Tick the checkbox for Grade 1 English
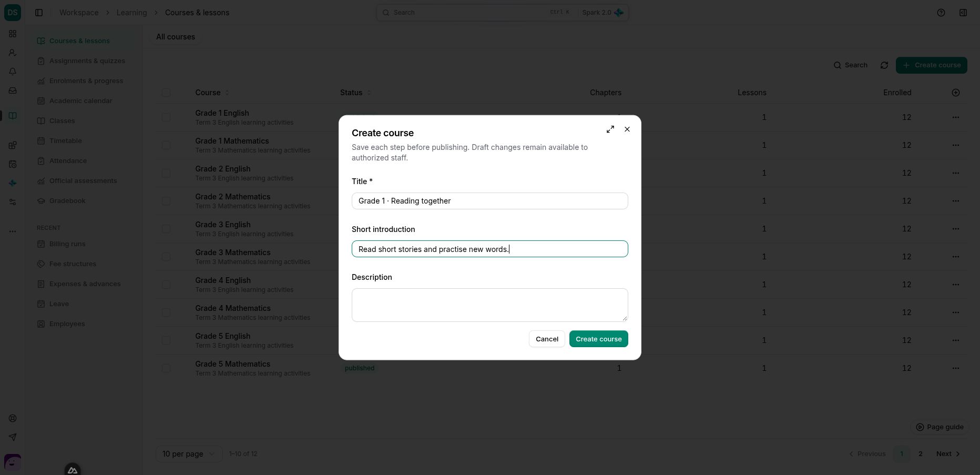 [166, 117]
